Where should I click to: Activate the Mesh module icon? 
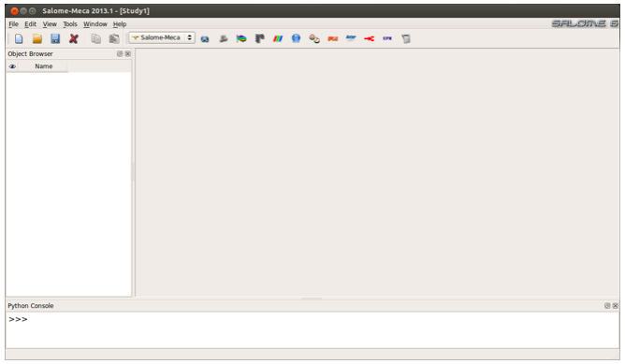click(224, 38)
